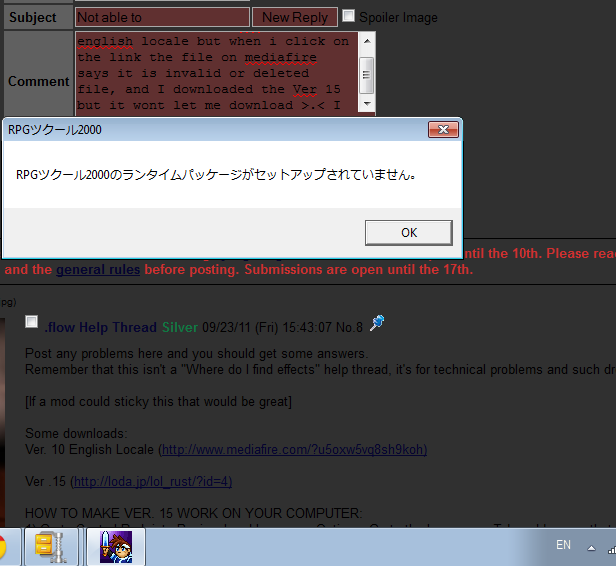Open the general rules link
Viewport: 616px width, 566px height.
click(98, 270)
